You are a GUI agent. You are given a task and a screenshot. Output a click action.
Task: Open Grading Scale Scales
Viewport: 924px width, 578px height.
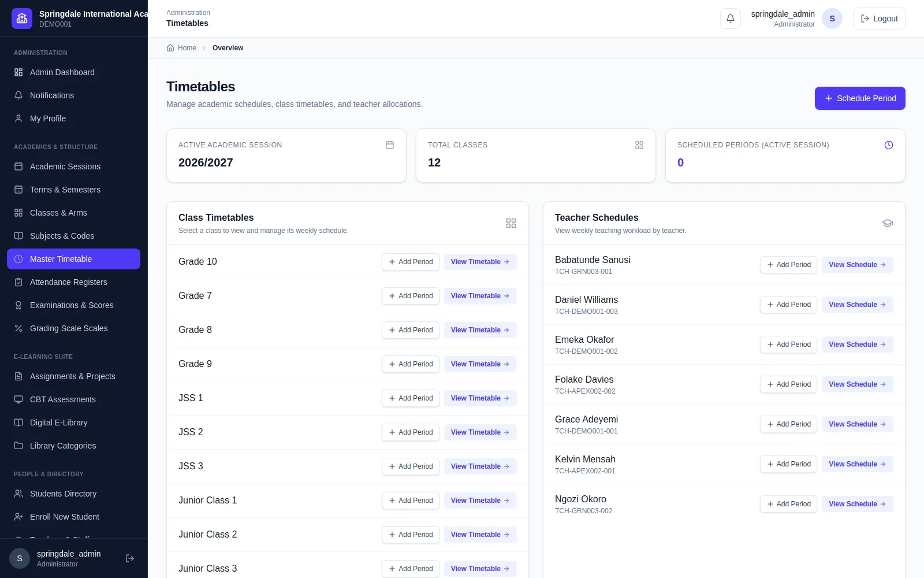tap(73, 328)
